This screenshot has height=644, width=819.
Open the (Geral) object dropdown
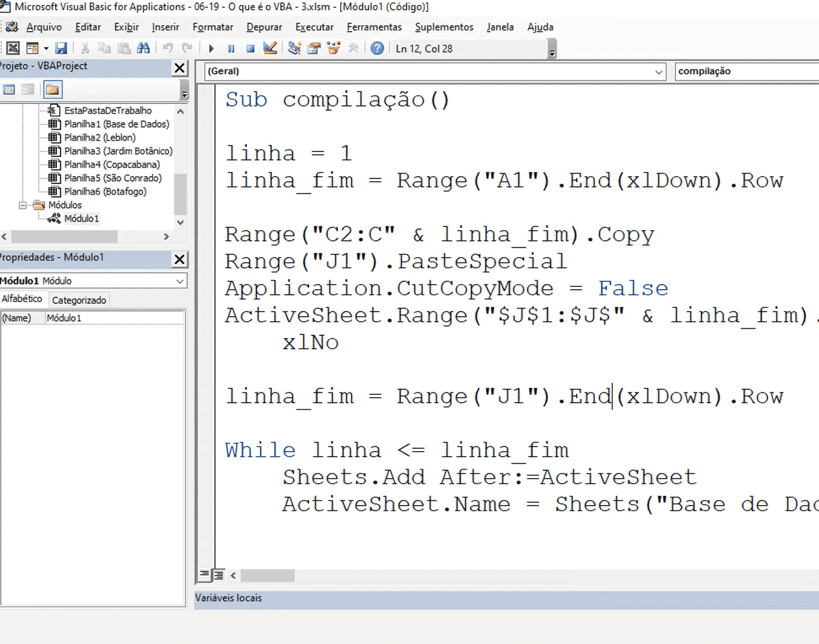click(658, 71)
